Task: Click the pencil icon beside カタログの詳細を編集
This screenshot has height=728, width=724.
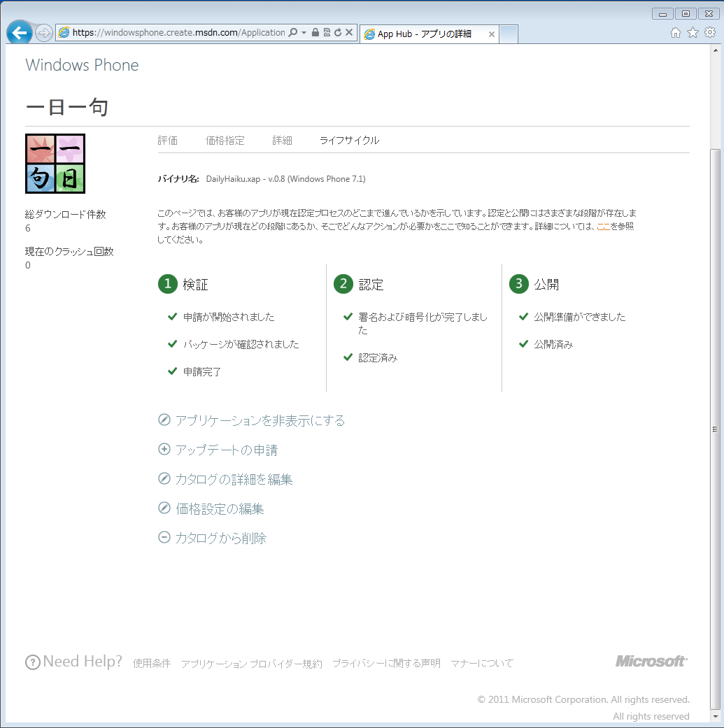Action: click(x=164, y=478)
